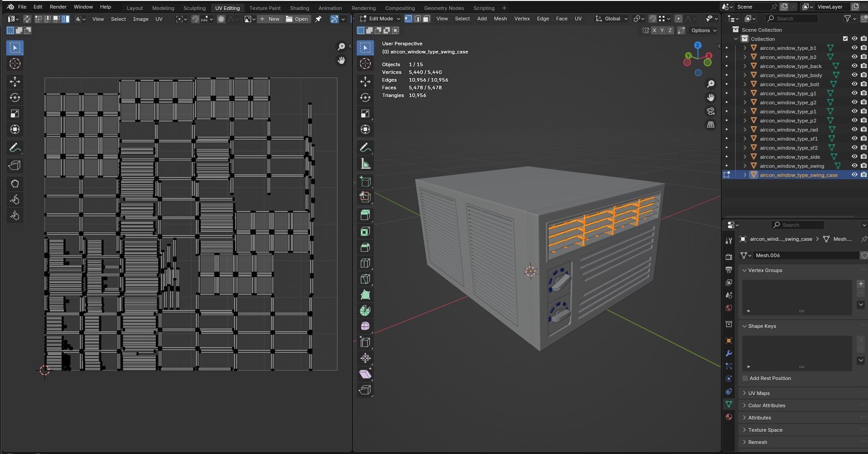This screenshot has height=454, width=868.
Task: Select the Edge Slide tool
Action: [x=365, y=342]
